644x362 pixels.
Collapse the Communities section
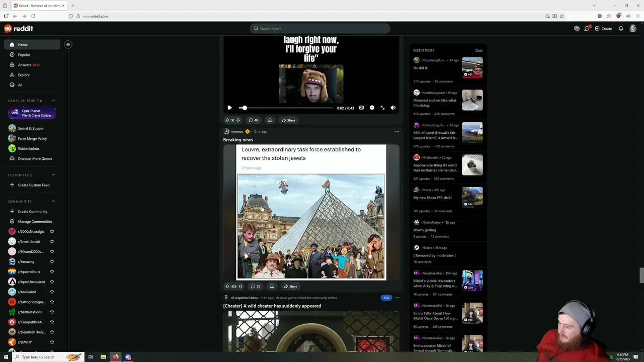(x=53, y=201)
